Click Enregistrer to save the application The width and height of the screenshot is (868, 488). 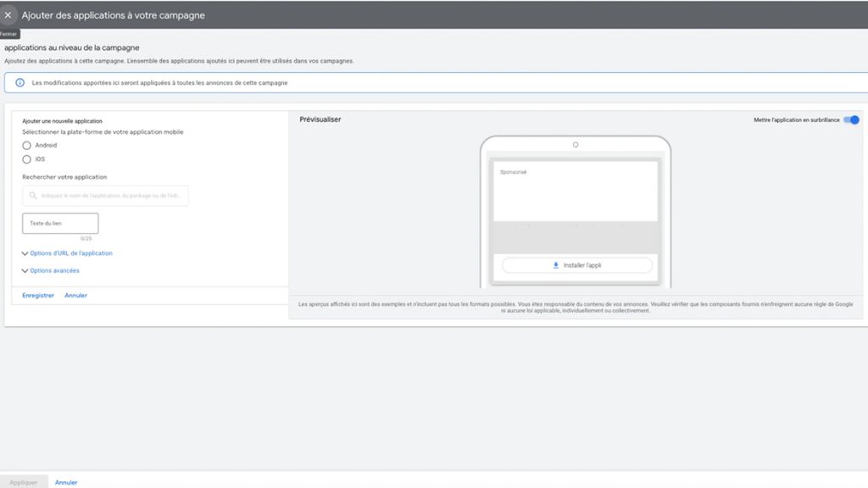pos(38,296)
